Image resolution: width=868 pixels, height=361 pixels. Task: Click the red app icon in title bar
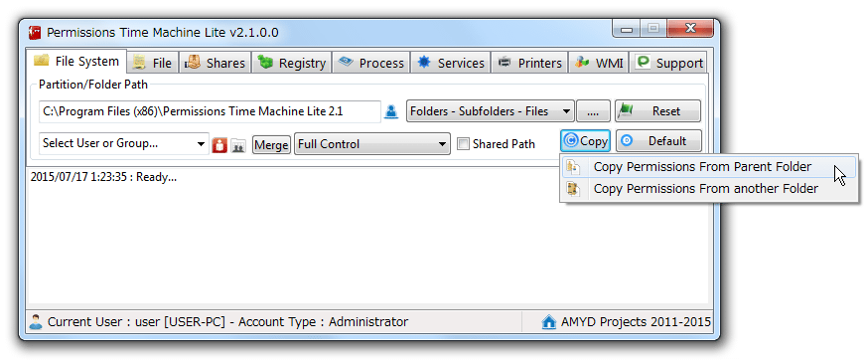point(35,32)
